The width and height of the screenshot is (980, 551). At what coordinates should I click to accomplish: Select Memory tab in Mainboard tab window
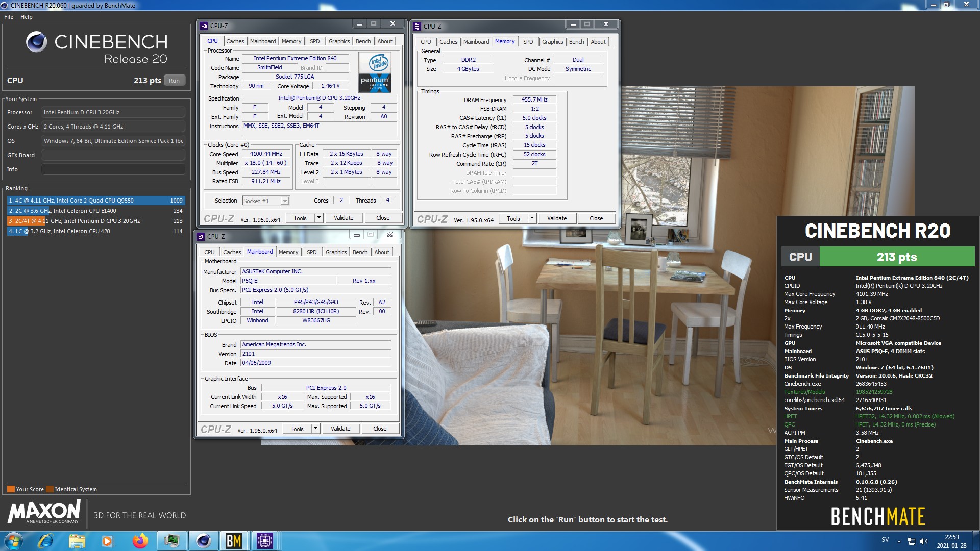[x=288, y=252]
